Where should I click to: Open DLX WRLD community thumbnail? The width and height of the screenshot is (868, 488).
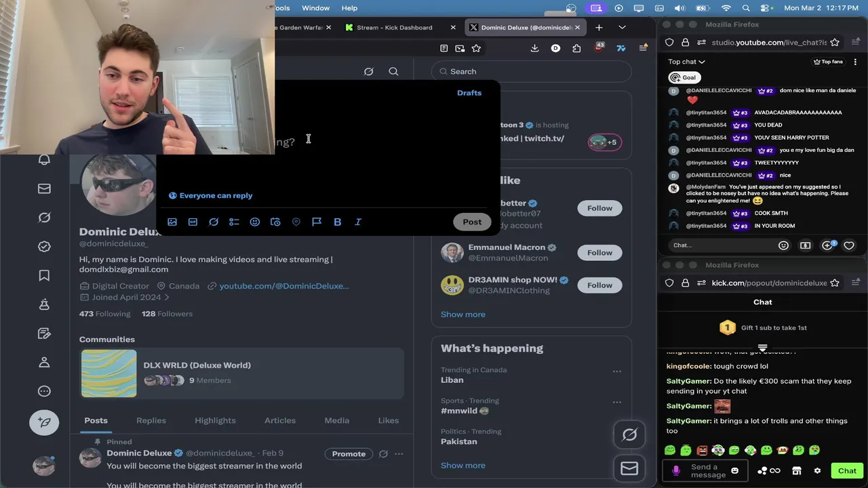pyautogui.click(x=108, y=373)
